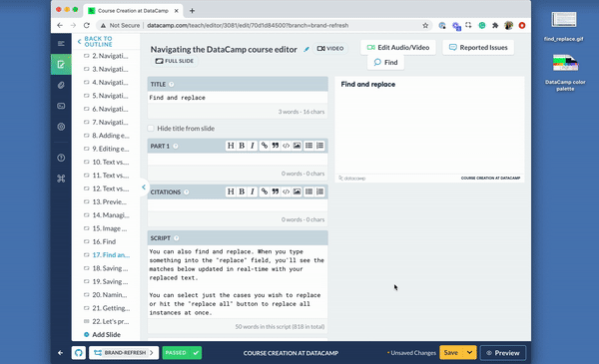Add numbered list in the CITATIONS toolbar
The width and height of the screenshot is (599, 364).
319,191
